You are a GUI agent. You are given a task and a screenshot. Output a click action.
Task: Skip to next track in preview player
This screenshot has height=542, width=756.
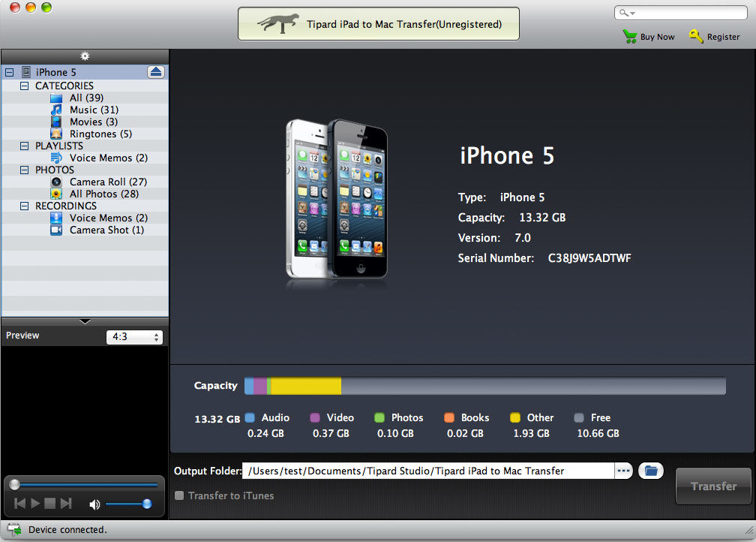point(66,504)
